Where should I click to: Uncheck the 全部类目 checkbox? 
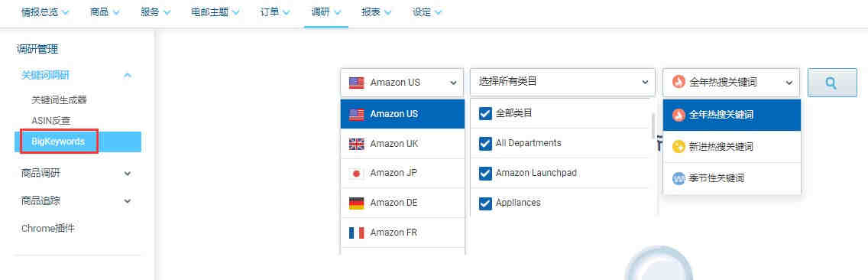485,114
